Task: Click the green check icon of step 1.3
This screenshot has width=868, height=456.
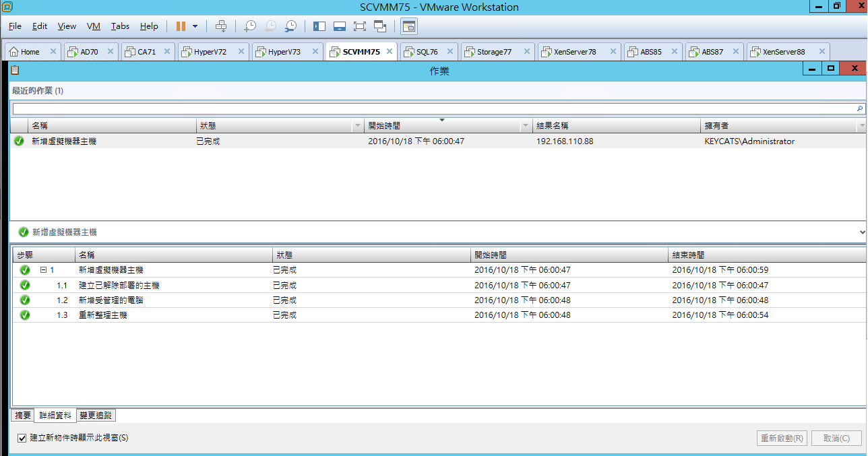Action: [x=25, y=315]
